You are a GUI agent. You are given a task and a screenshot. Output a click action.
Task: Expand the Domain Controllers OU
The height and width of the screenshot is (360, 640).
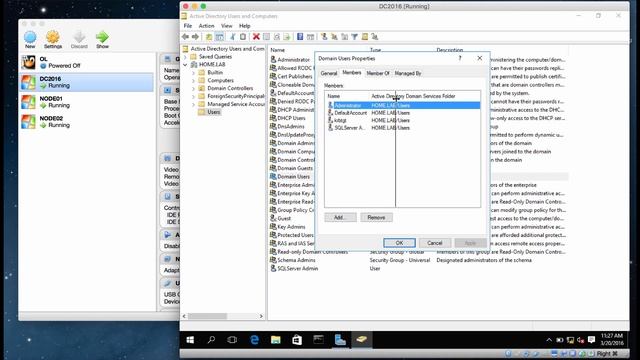(193, 88)
